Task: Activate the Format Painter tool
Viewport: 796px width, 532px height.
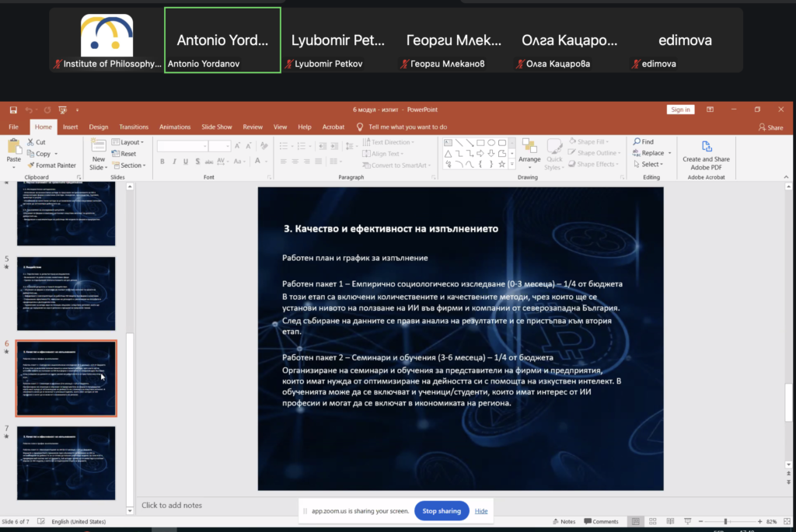Action: click(52, 165)
